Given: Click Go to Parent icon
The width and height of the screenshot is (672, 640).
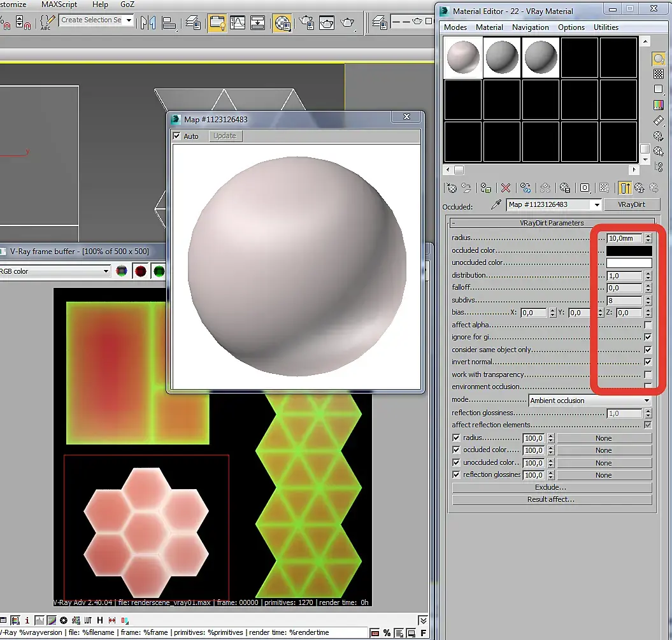Looking at the screenshot, I should pos(639,188).
